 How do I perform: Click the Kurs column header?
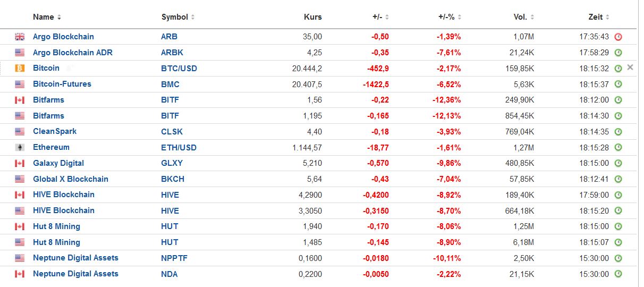click(x=312, y=17)
